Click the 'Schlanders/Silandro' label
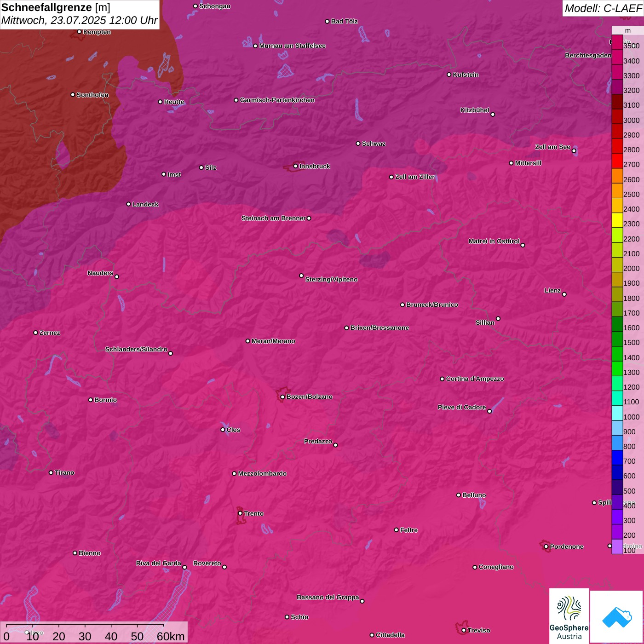 tap(136, 349)
